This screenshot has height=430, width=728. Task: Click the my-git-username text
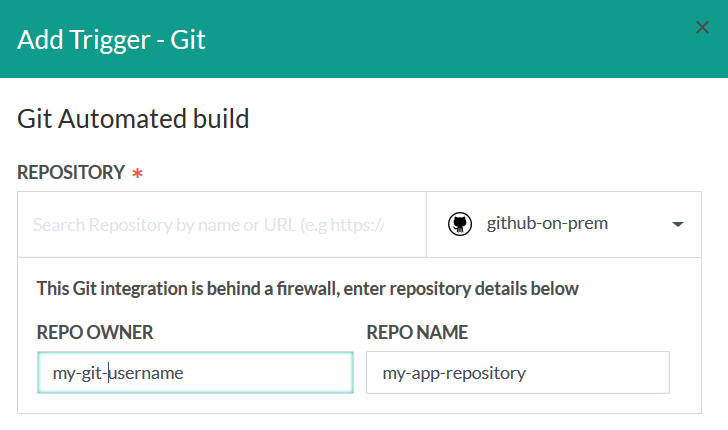click(118, 374)
